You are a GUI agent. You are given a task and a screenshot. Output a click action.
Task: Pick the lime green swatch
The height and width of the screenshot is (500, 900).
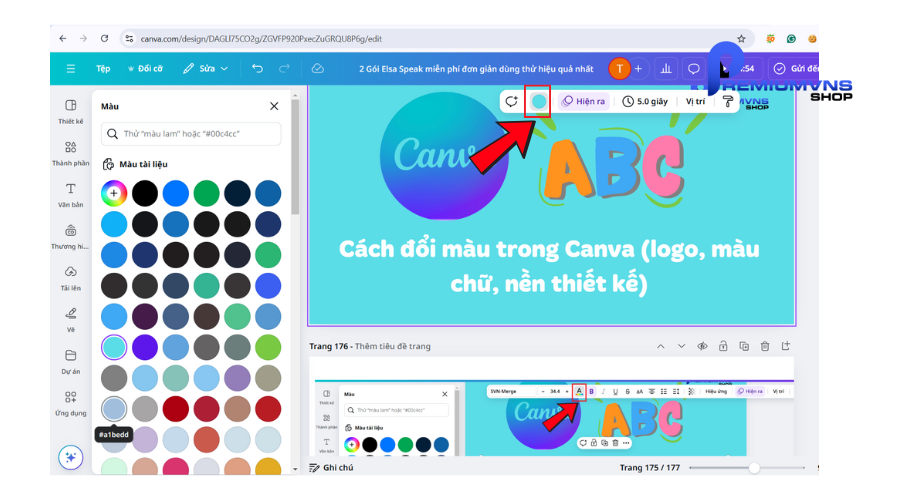(x=268, y=347)
